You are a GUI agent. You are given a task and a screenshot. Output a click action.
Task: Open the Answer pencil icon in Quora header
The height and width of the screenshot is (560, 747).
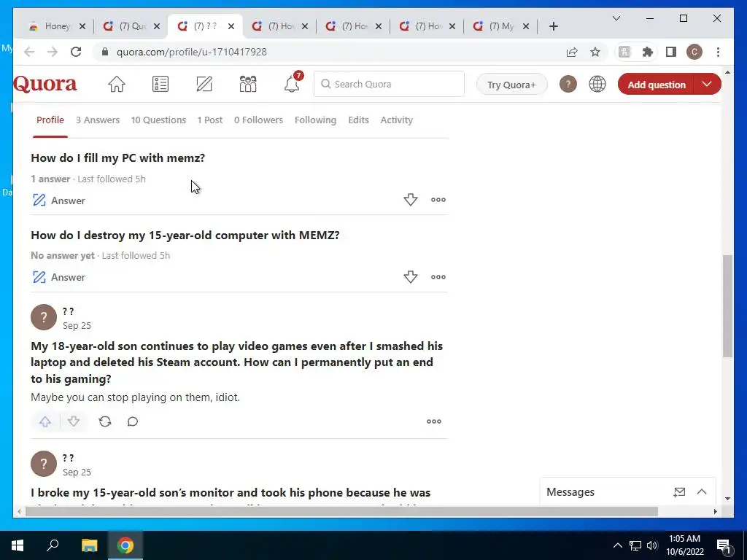click(204, 85)
